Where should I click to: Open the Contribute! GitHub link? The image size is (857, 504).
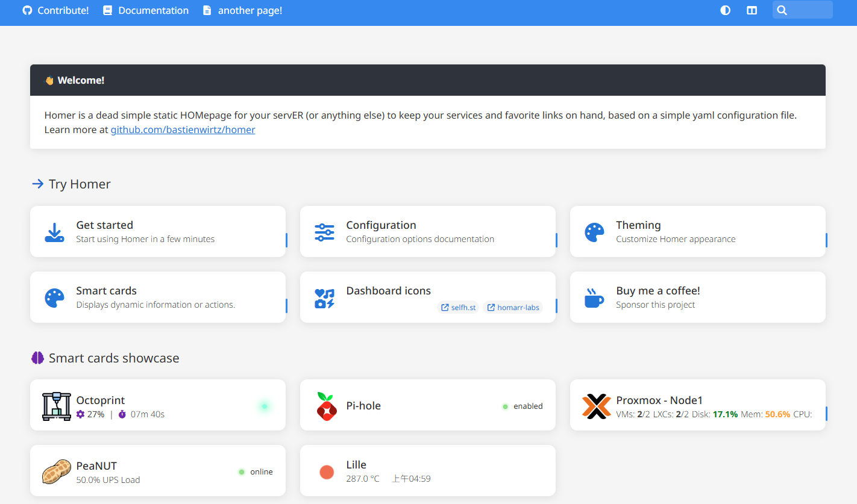tap(55, 10)
